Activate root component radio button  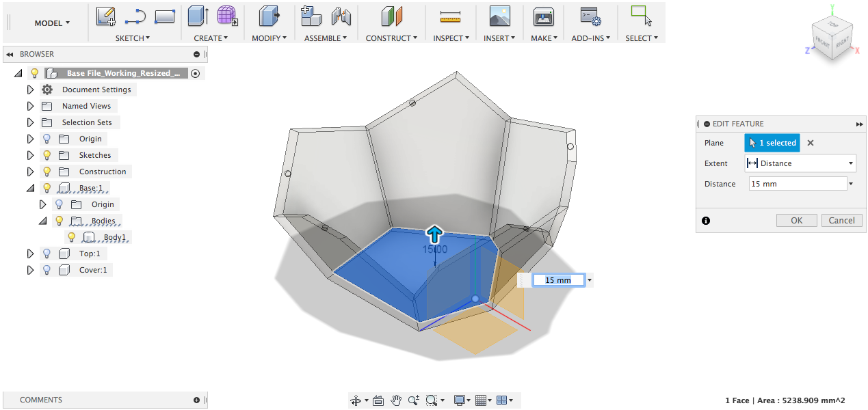[x=196, y=73]
